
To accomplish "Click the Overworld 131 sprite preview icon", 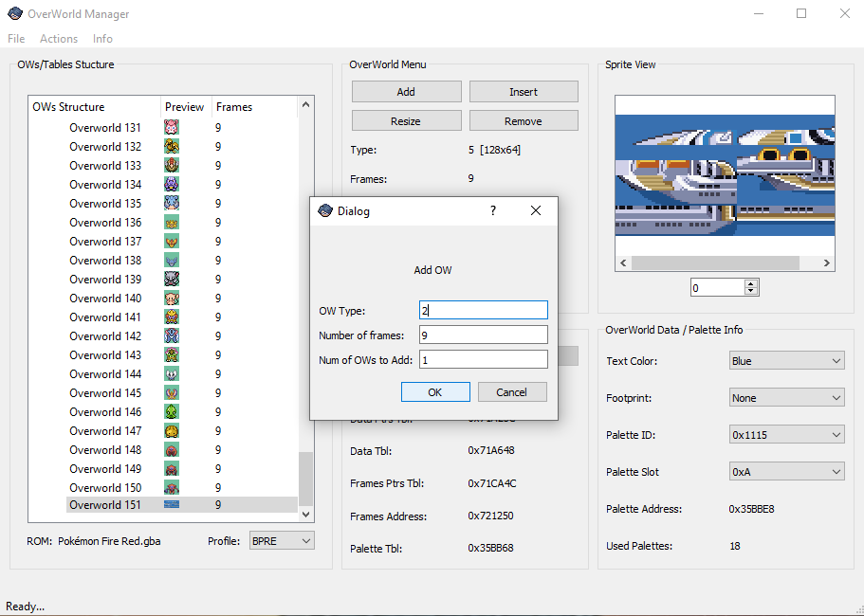I will [x=172, y=128].
